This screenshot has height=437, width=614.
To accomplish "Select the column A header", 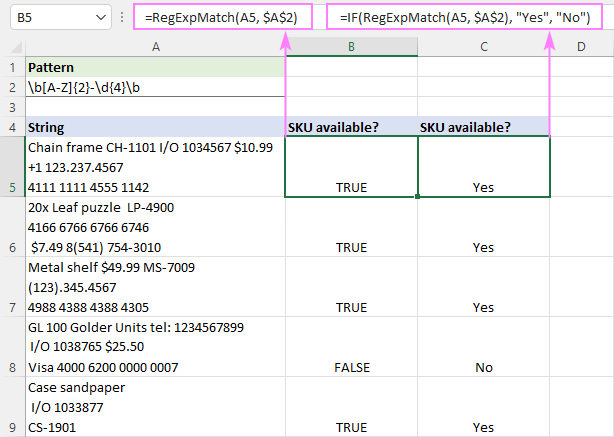I will point(155,47).
